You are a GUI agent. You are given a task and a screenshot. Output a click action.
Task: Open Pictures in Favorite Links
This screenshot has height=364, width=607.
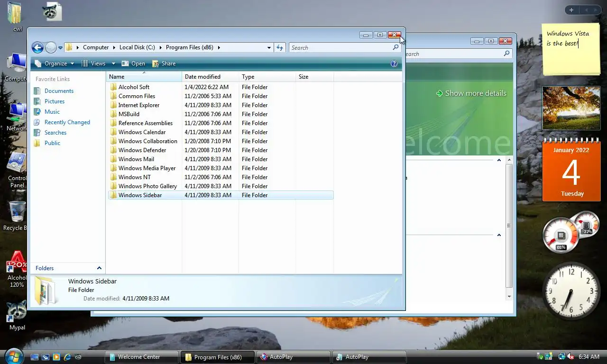click(x=55, y=101)
